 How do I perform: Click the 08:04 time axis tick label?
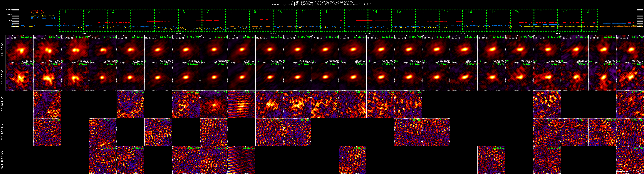pos(463,33)
